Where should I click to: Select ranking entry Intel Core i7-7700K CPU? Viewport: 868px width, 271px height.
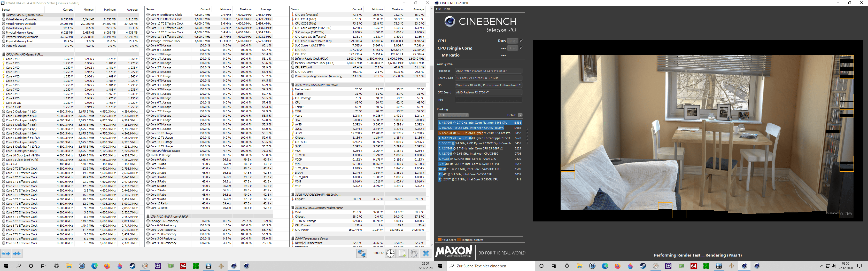[479, 158]
